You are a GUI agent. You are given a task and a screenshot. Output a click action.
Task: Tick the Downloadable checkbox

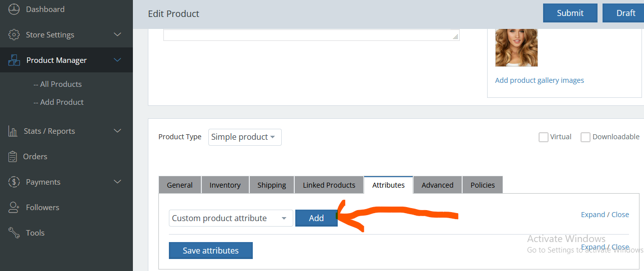[586, 137]
